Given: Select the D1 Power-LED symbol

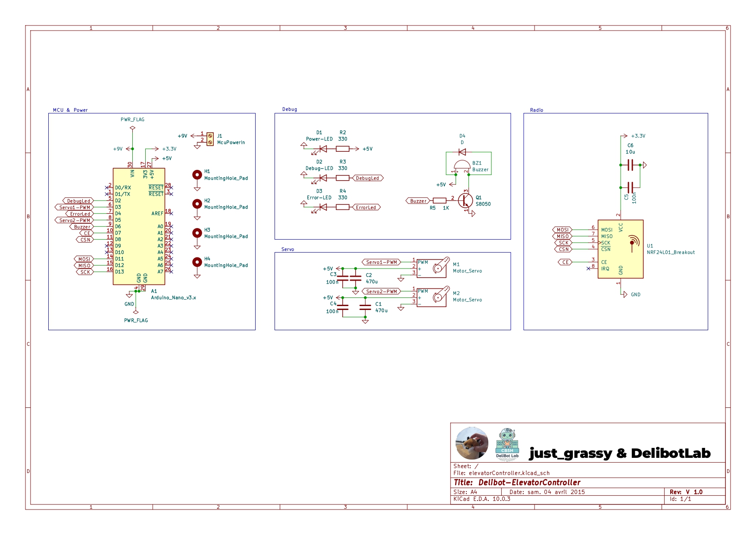Looking at the screenshot, I should coord(322,149).
